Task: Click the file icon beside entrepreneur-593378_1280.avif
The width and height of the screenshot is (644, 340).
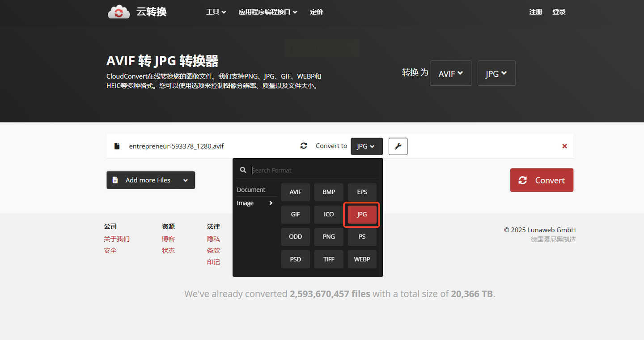Action: pyautogui.click(x=117, y=146)
